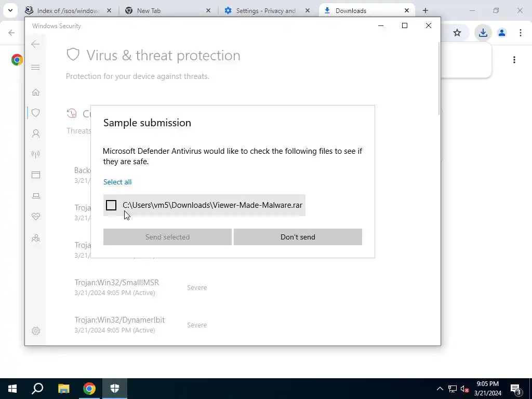Screen dimensions: 532x399
Task: Open Settings gear in Windows Security sidebar
Action: click(36, 331)
